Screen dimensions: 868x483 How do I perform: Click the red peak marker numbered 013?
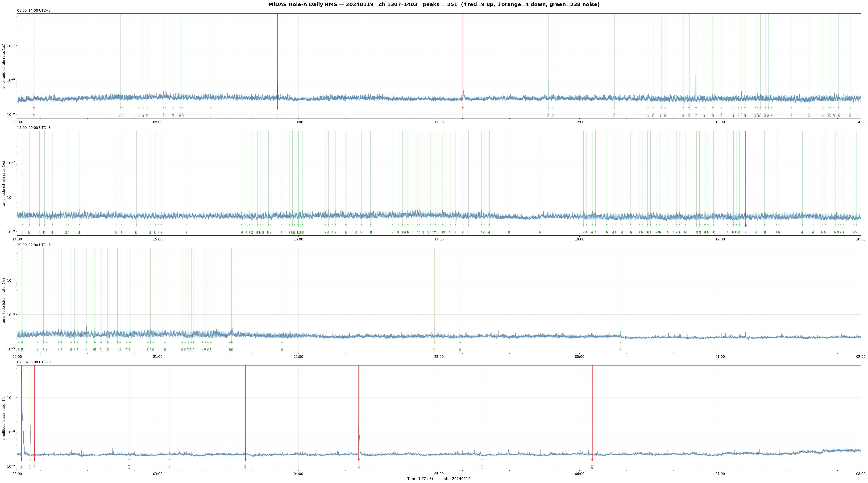(463, 108)
